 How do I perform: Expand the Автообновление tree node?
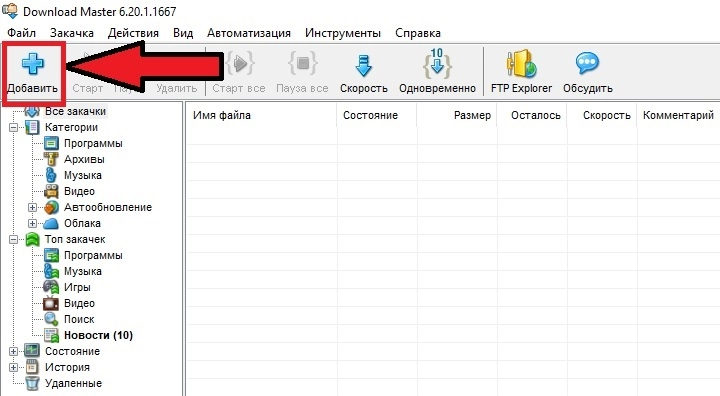point(33,208)
